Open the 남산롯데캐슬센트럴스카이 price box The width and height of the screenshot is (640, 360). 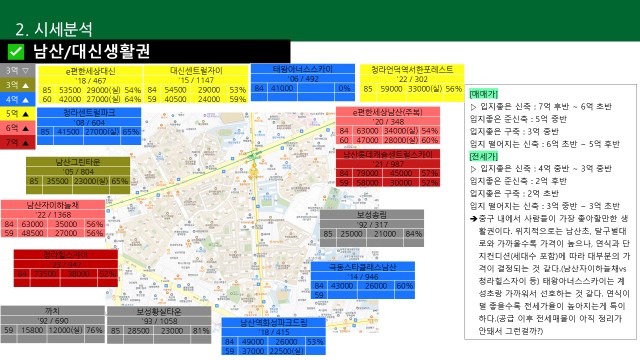coord(388,168)
